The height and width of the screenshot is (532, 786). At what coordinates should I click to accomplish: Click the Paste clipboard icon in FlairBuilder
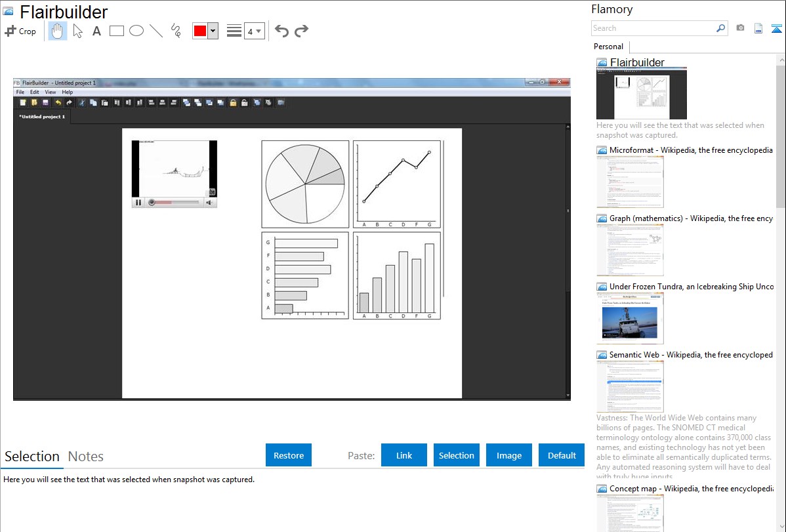click(x=104, y=103)
